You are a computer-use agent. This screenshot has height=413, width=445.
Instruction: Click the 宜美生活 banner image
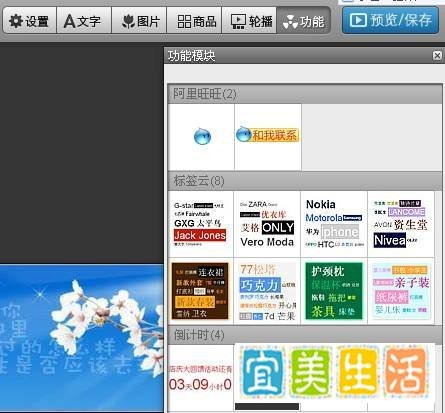(x=335, y=373)
